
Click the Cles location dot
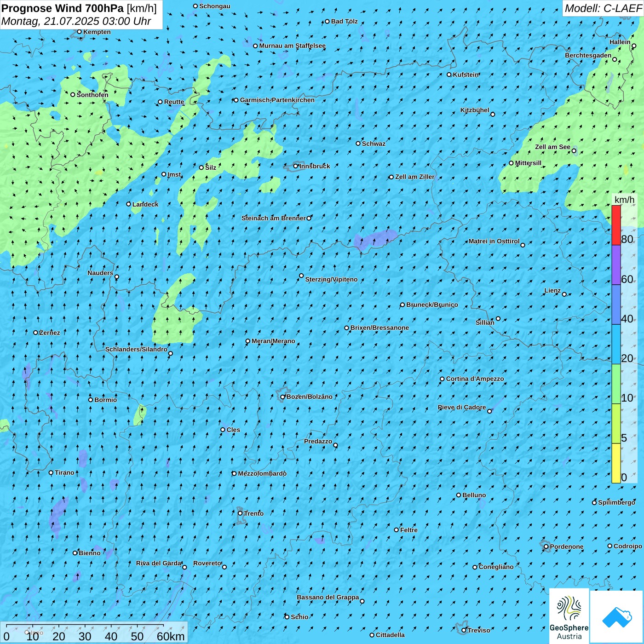[x=223, y=430]
